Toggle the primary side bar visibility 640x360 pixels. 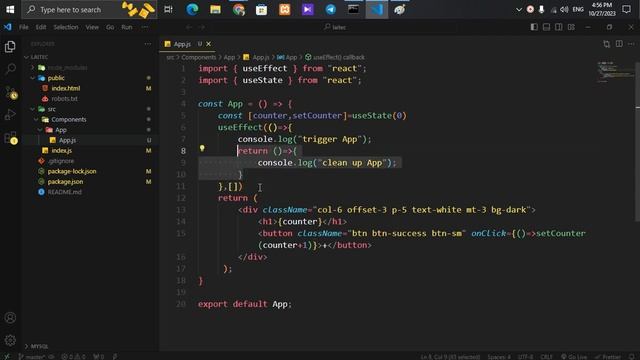[x=534, y=27]
